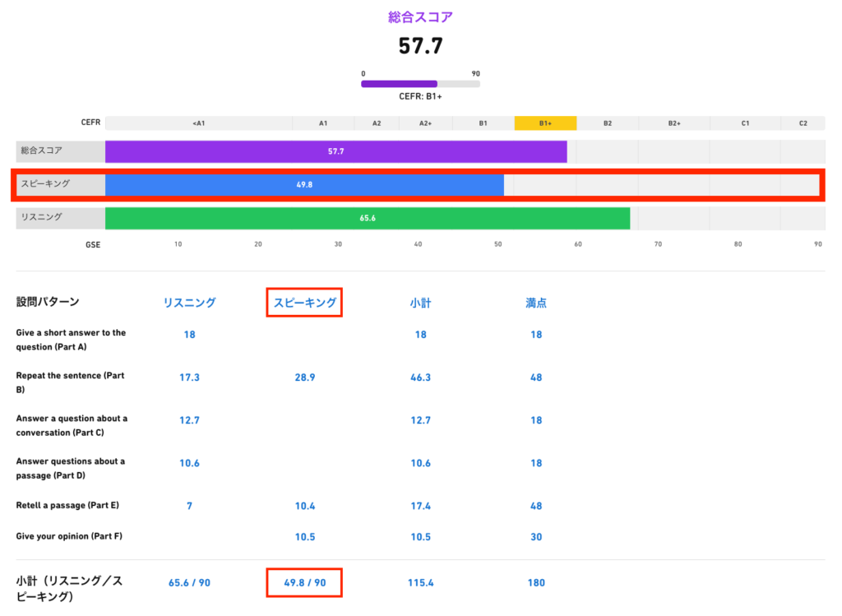Click the speaking score 28.9 for Part B
Image resolution: width=842 pixels, height=616 pixels.
point(304,377)
